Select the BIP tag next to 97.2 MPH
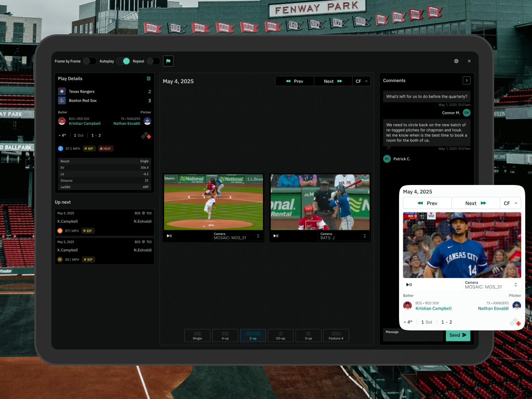The height and width of the screenshot is (399, 532). tap(89, 149)
